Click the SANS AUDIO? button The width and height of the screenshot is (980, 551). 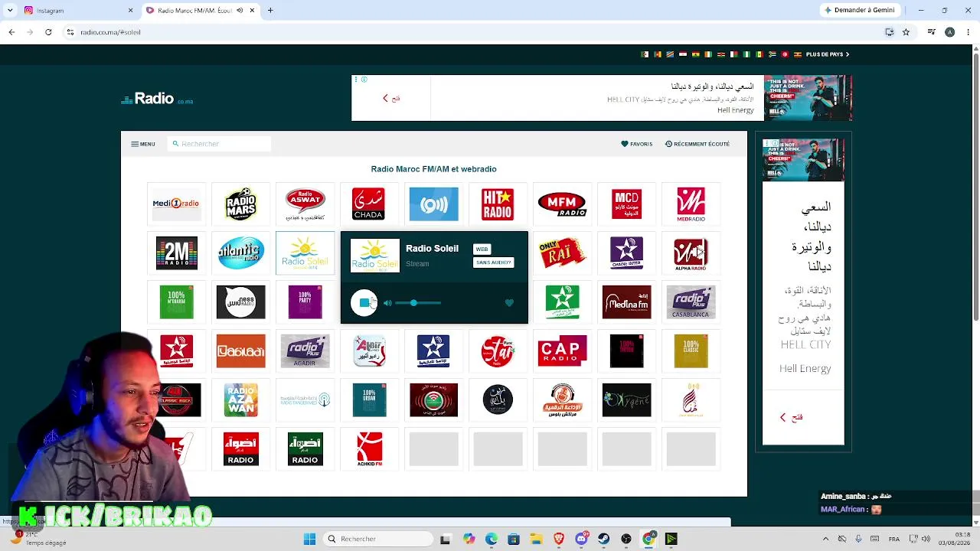tap(493, 262)
